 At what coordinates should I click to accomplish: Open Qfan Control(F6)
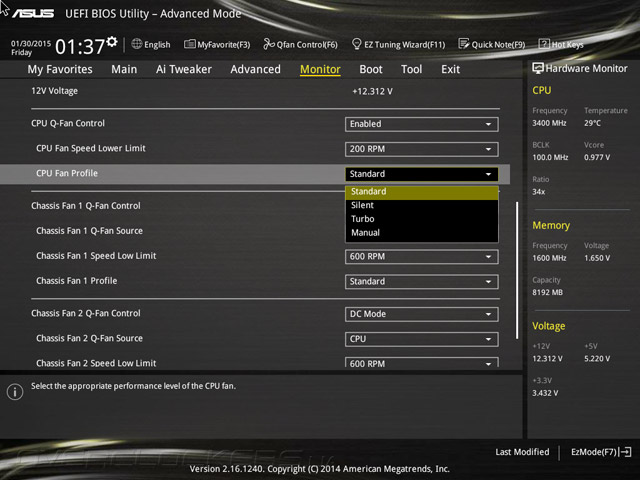click(300, 44)
